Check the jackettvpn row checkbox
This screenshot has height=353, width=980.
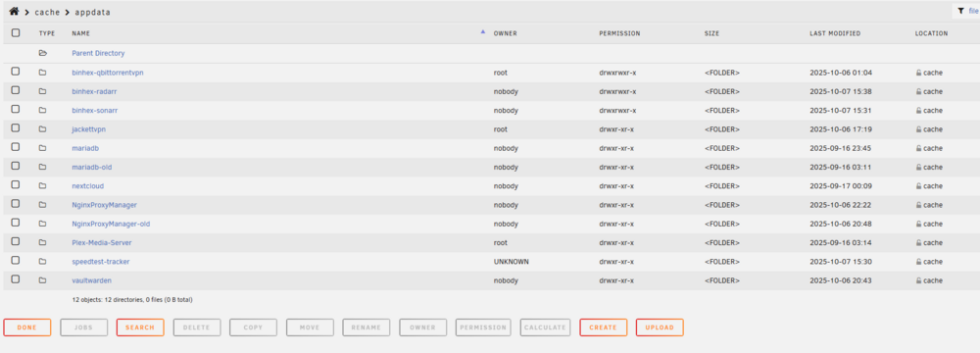point(16,127)
